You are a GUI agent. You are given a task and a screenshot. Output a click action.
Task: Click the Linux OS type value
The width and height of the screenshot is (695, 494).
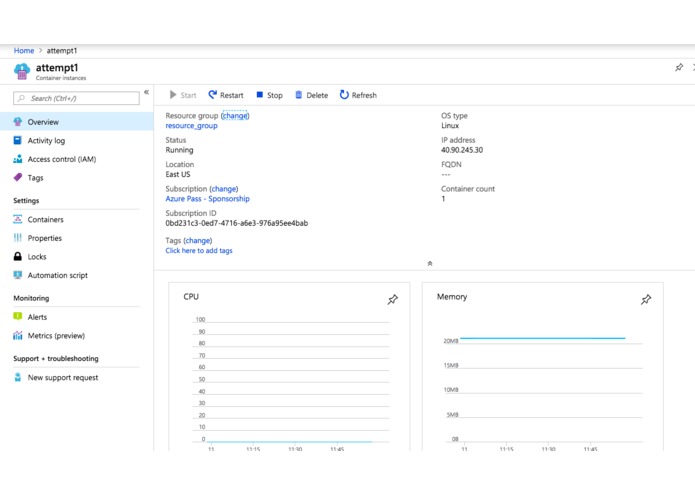point(450,126)
